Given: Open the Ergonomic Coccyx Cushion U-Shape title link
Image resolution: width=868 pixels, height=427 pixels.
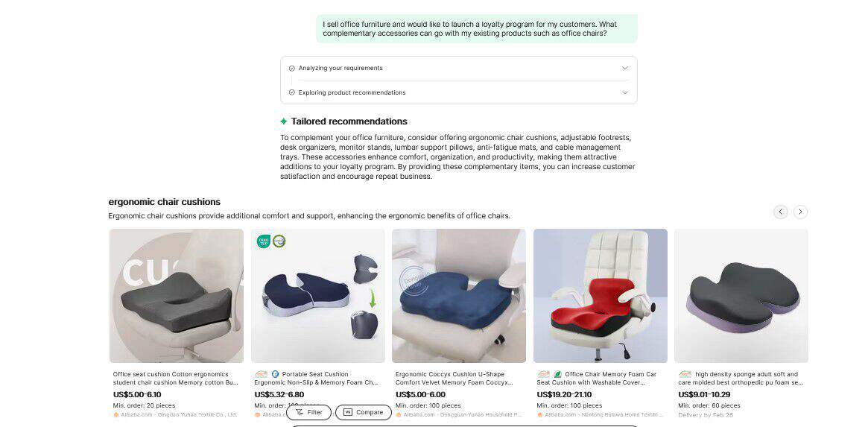Looking at the screenshot, I should [x=454, y=379].
